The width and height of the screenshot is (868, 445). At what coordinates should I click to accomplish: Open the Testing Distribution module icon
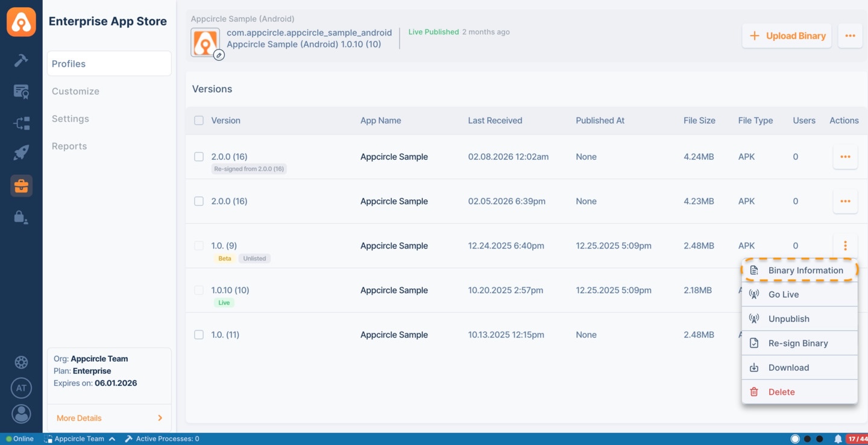point(21,91)
